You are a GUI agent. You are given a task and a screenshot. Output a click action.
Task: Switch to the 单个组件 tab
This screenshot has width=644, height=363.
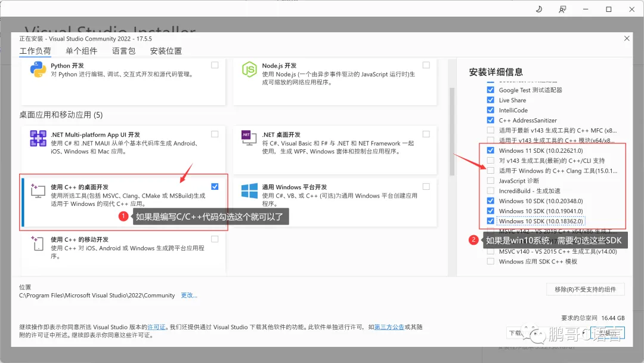(x=81, y=51)
